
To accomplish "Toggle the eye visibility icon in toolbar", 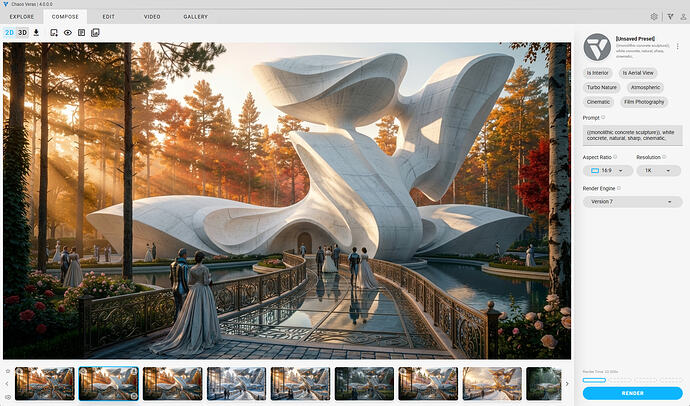I will click(x=68, y=32).
